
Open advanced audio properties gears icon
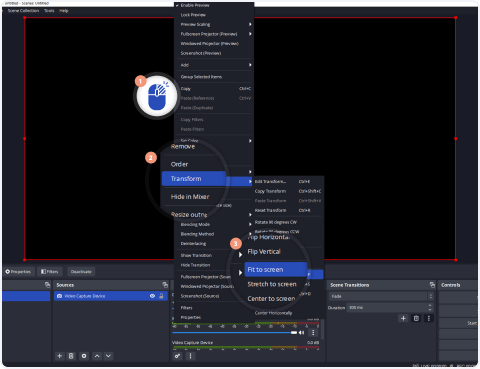[177, 356]
